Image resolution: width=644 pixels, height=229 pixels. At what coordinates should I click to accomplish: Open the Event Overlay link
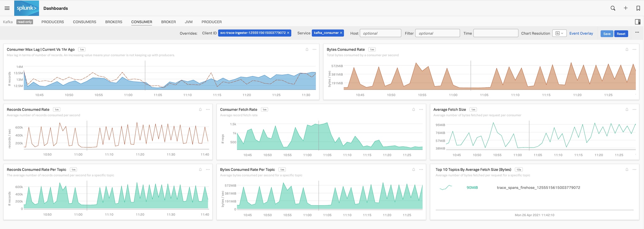tap(581, 33)
